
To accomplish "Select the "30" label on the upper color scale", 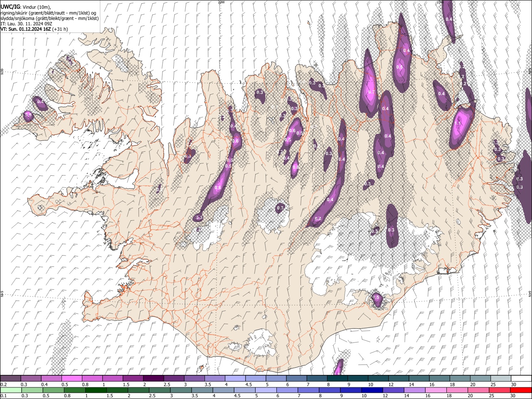I will click(x=514, y=384).
